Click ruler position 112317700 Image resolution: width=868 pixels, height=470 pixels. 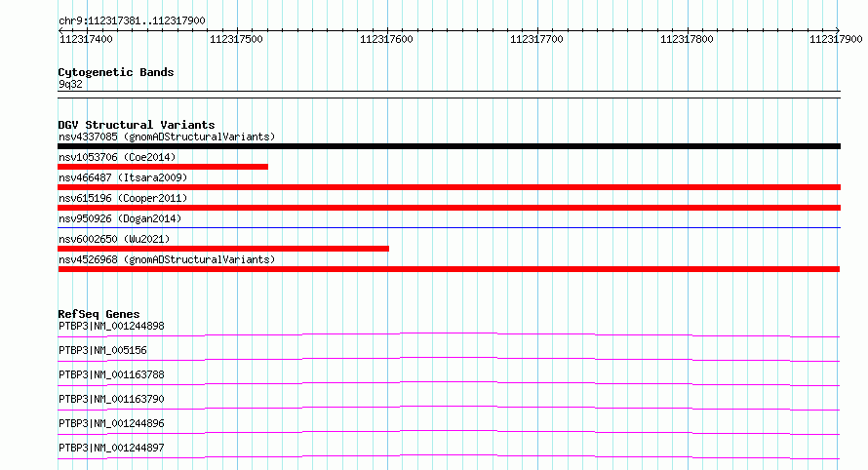tap(536, 39)
